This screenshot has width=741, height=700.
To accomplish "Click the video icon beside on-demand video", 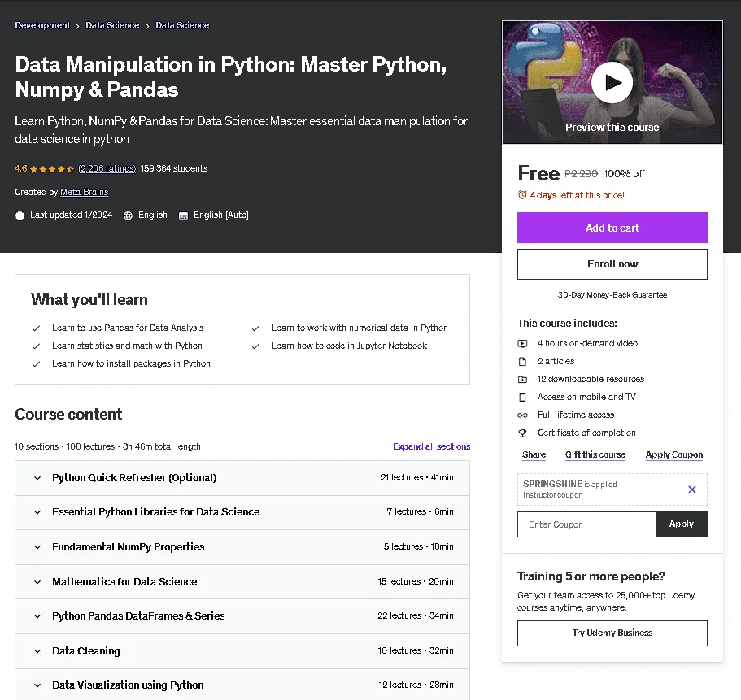I will pos(522,343).
